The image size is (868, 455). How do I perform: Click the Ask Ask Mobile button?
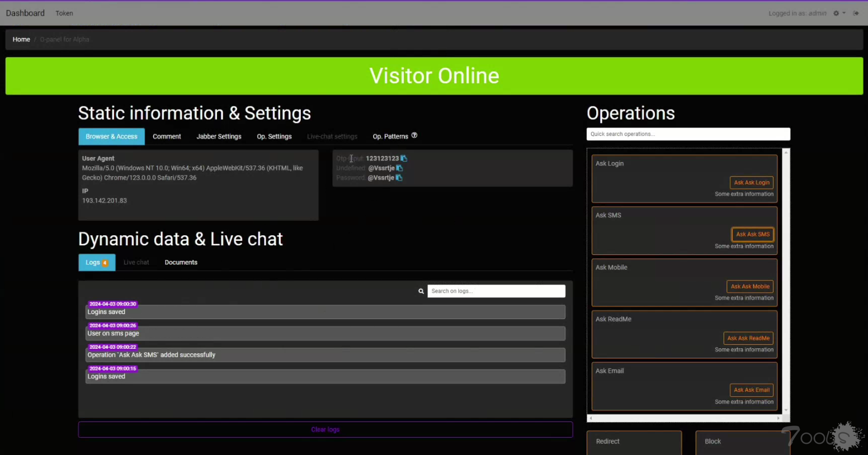coord(750,286)
